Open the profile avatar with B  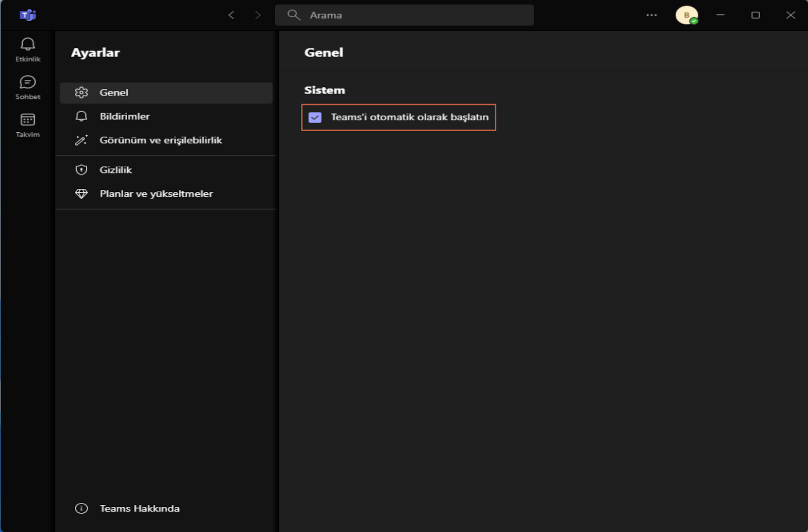click(687, 15)
